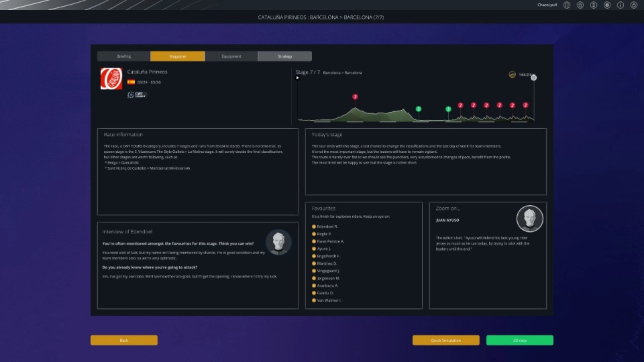
Task: Open the home icon in top bar
Action: click(x=580, y=5)
